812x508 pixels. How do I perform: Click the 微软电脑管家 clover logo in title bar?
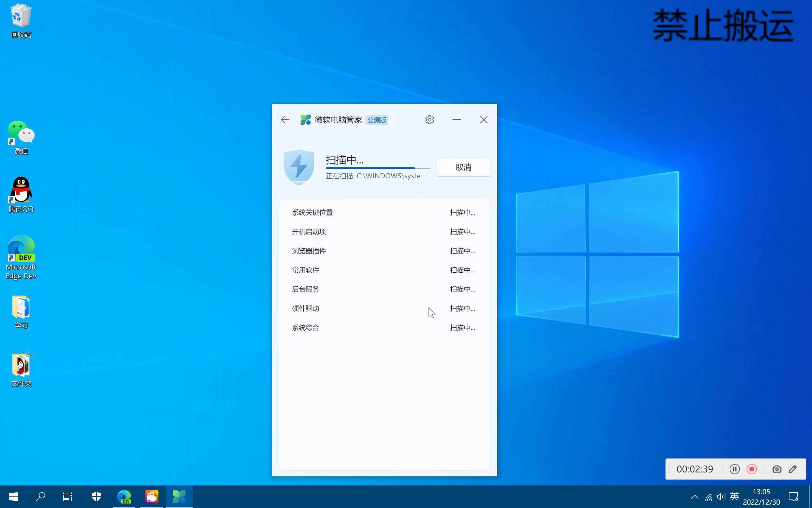305,120
